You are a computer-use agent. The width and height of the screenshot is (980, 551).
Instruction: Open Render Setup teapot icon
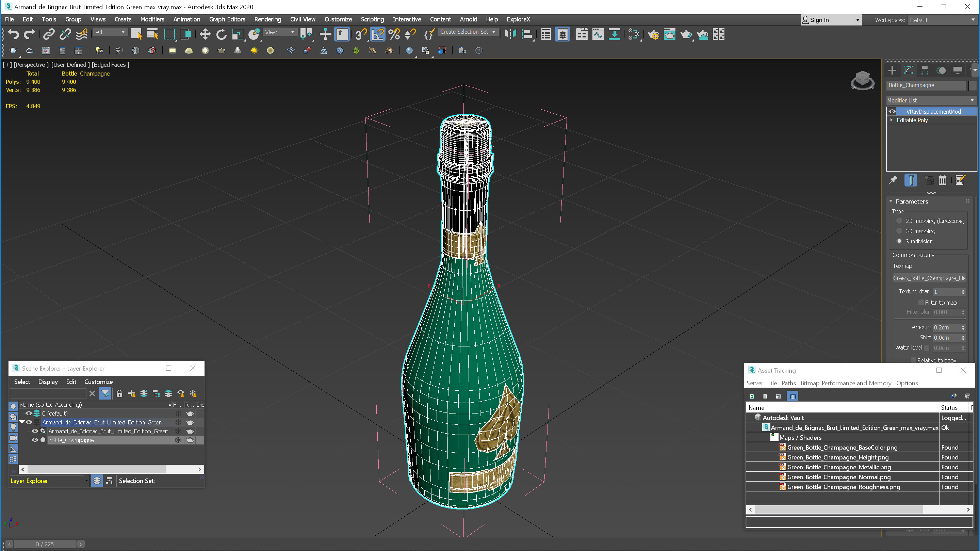coord(653,35)
